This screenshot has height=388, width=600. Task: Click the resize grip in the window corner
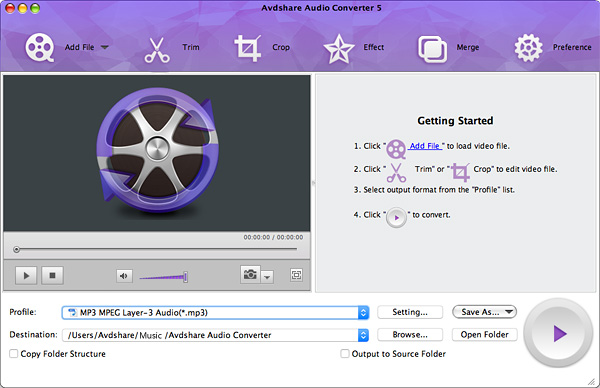pyautogui.click(x=592, y=381)
